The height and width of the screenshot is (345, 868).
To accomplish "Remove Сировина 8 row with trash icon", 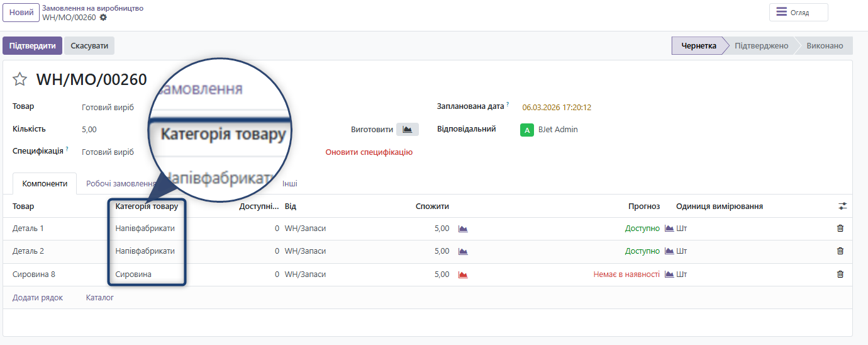I will pos(840,274).
